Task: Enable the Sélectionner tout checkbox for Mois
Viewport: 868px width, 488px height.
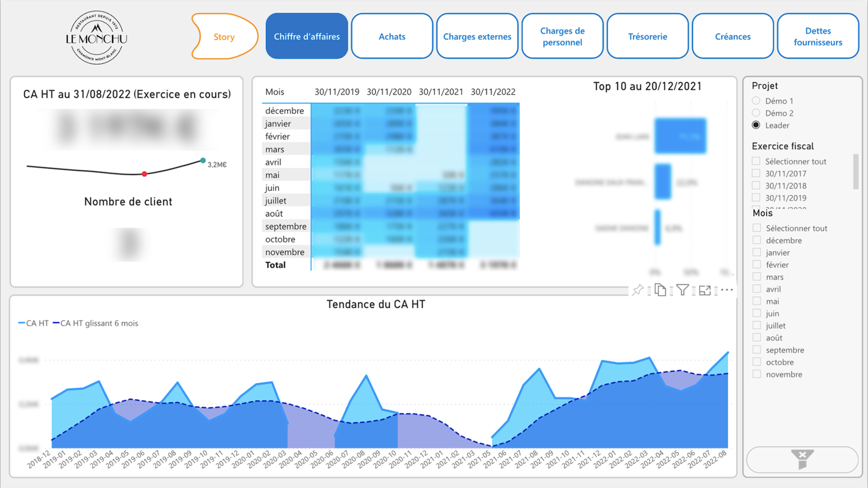Action: [756, 228]
